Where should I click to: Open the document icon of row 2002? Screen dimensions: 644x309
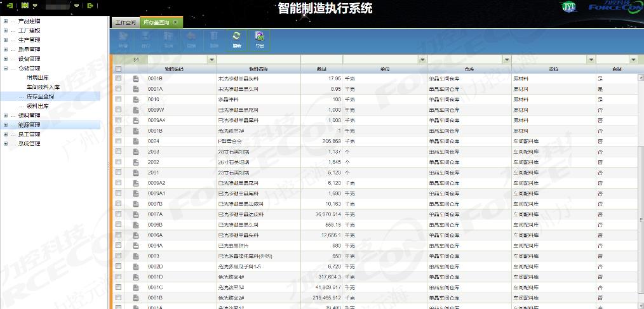click(x=136, y=162)
